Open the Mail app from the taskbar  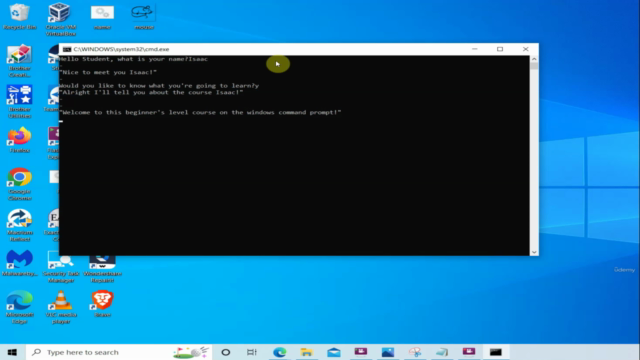coord(334,352)
